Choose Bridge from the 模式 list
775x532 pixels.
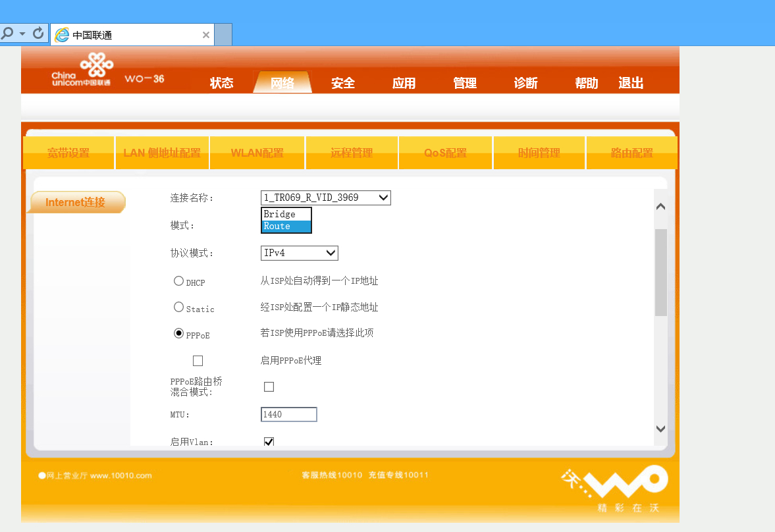(286, 214)
